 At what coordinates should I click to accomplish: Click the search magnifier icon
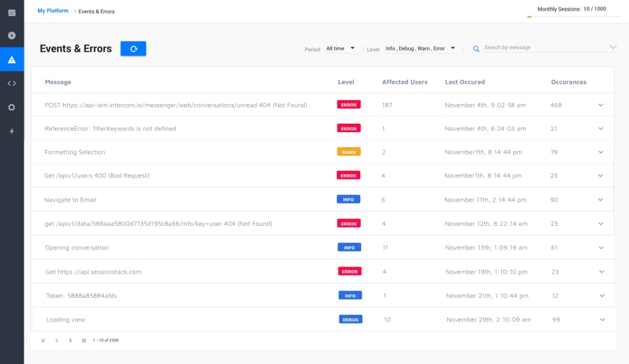[476, 48]
